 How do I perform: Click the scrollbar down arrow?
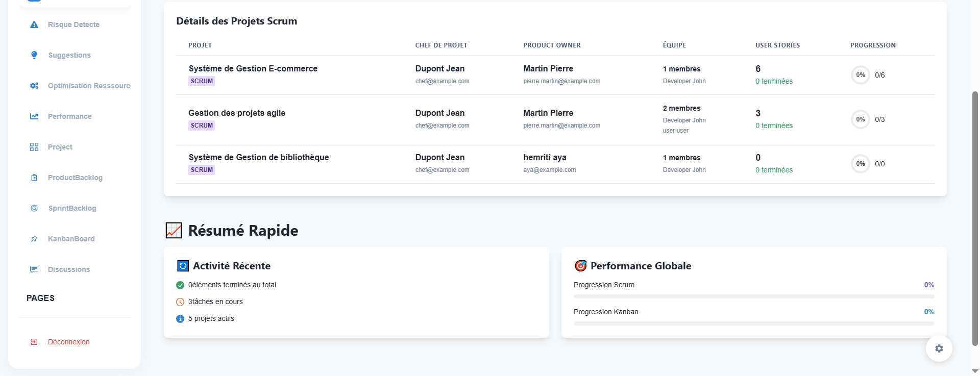(x=975, y=371)
